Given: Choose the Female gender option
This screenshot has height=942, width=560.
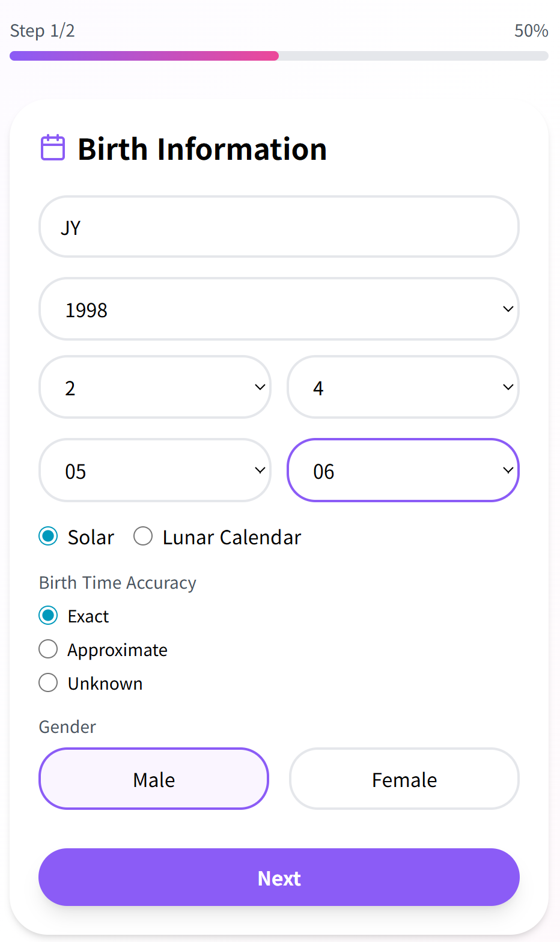Looking at the screenshot, I should tap(404, 779).
